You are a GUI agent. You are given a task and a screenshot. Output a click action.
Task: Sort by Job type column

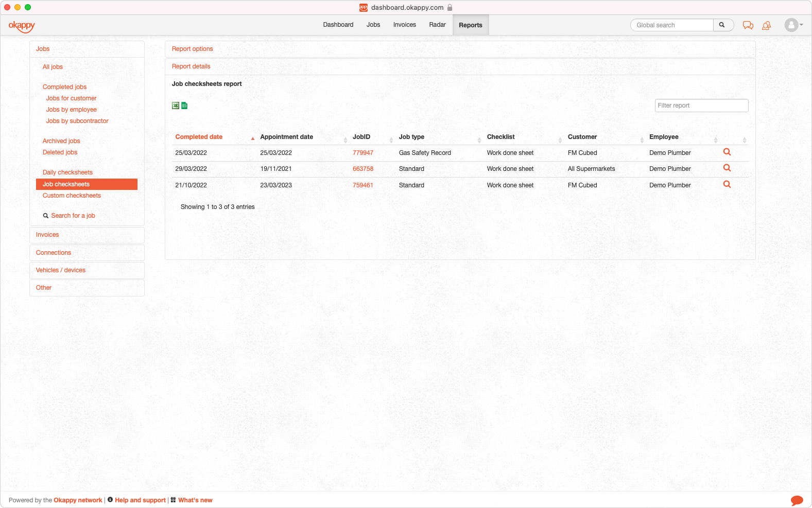click(x=440, y=137)
